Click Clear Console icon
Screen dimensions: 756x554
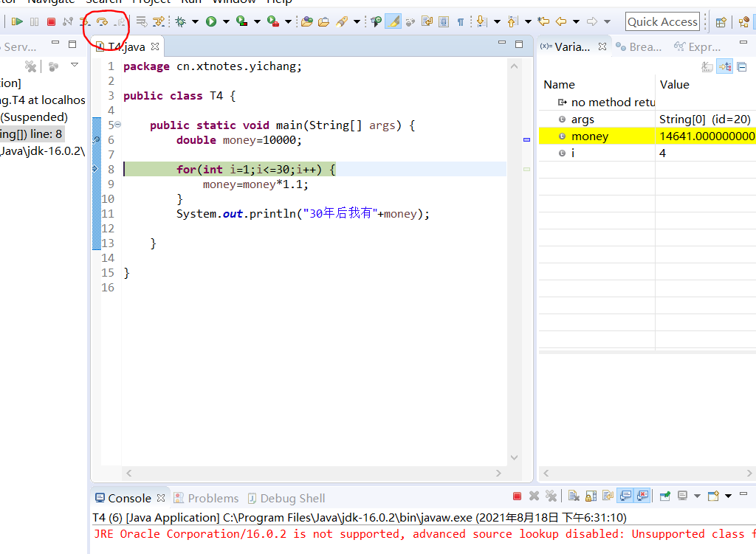573,496
